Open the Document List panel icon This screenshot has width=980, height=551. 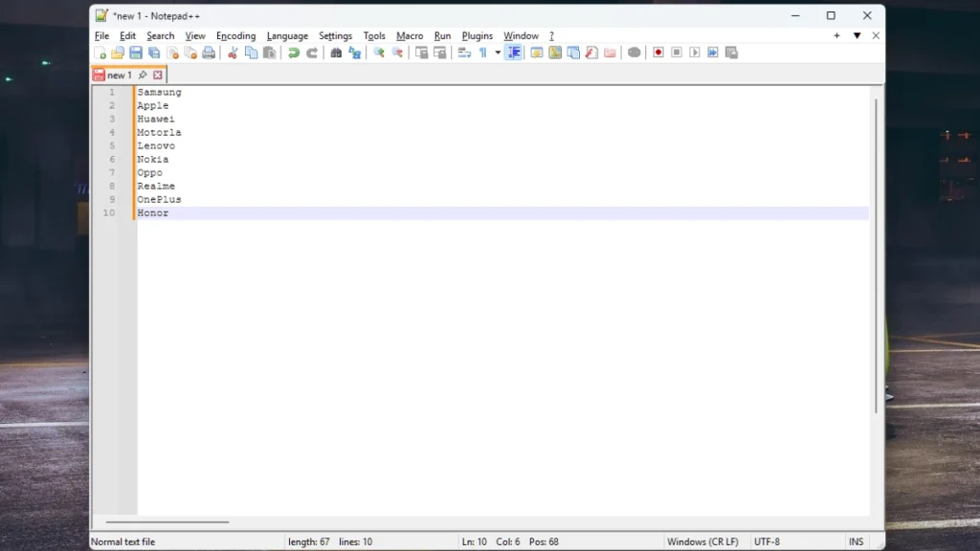point(573,53)
